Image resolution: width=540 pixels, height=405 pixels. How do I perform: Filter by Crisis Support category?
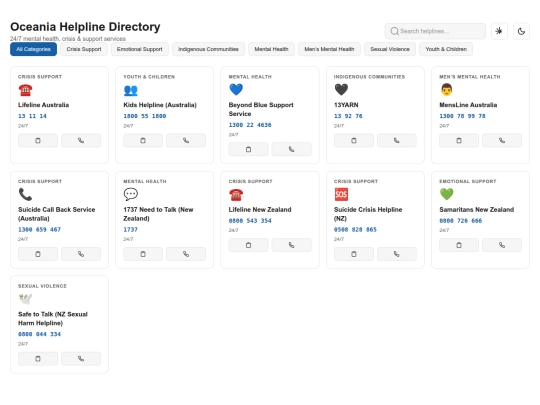point(84,49)
